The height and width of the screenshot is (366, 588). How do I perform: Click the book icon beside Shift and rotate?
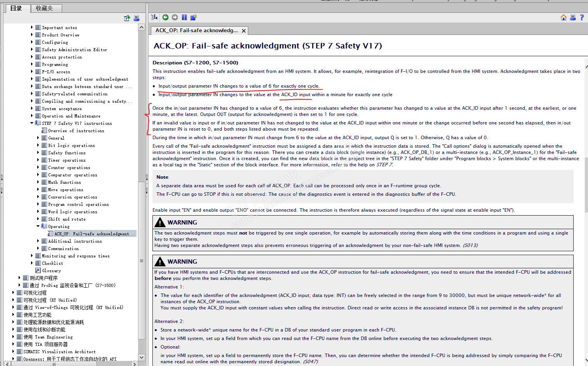coord(44,219)
